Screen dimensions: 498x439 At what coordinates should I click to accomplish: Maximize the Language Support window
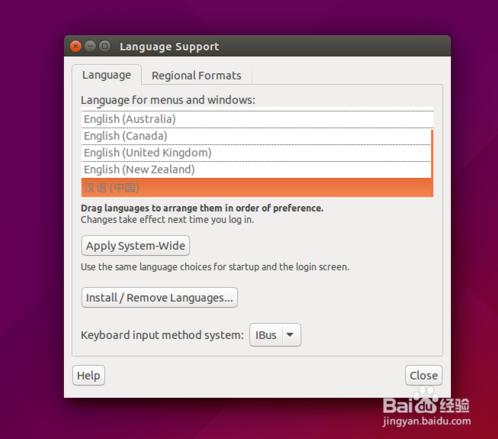[105, 46]
